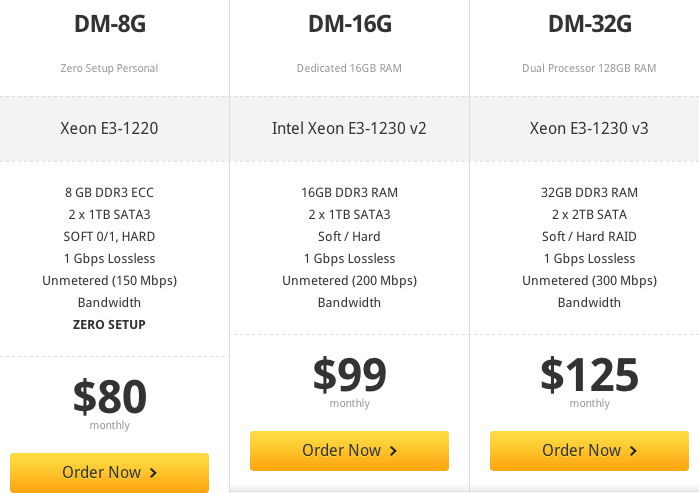Viewport: 699px width, 493px height.
Task: Click the chevron icon on DM-16G Order Now
Action: pos(393,451)
